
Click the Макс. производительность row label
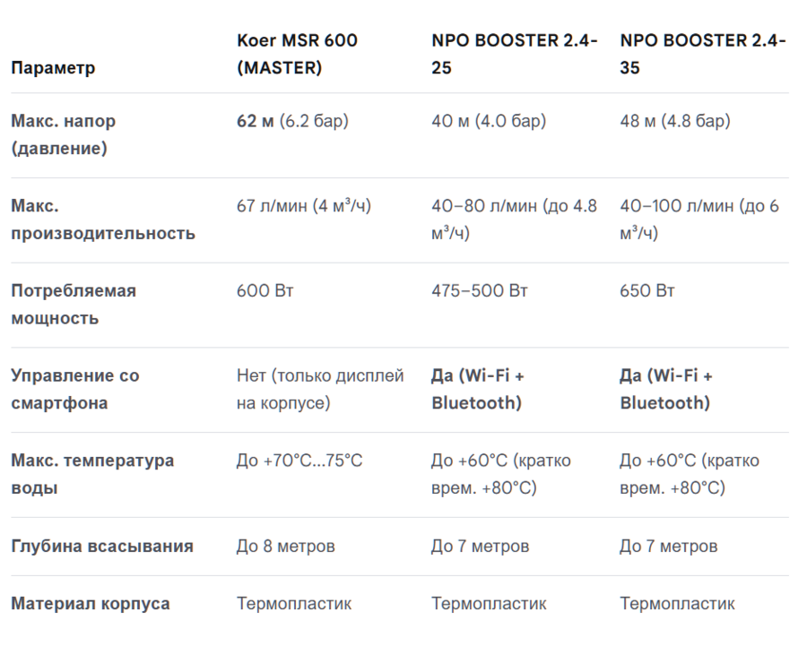coord(103,220)
